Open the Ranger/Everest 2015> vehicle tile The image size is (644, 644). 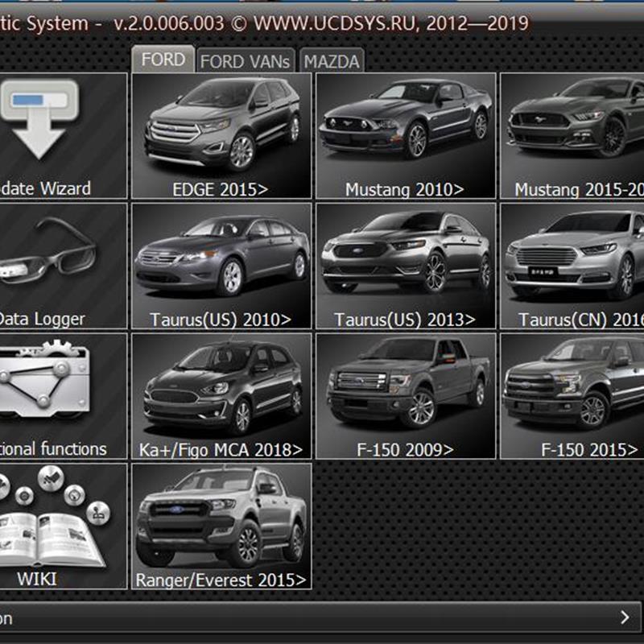(221, 526)
